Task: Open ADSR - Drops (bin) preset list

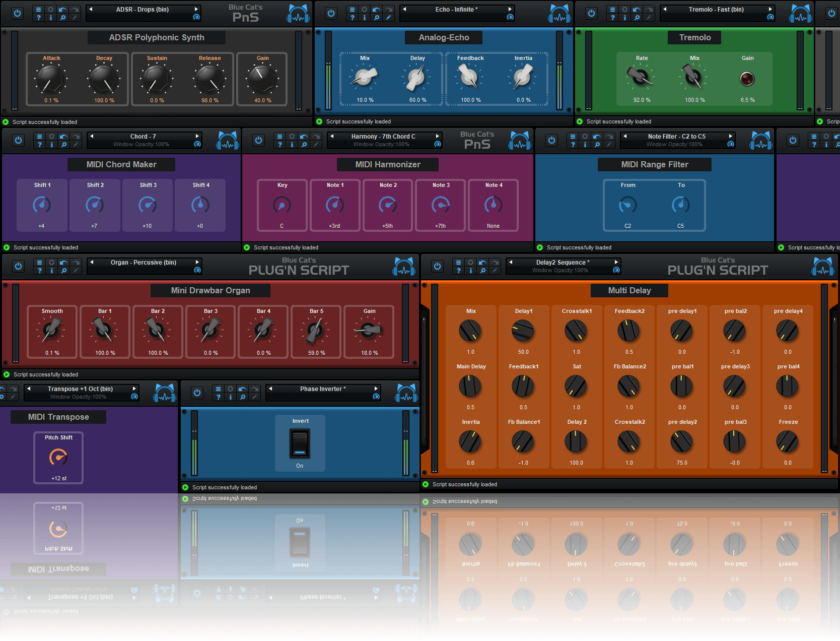Action: point(143,10)
